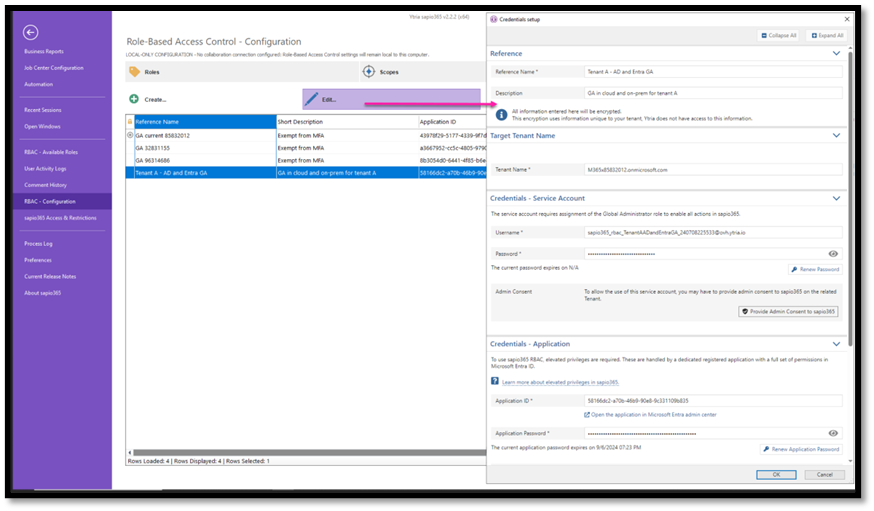Click the Scopes target icon

(x=368, y=71)
